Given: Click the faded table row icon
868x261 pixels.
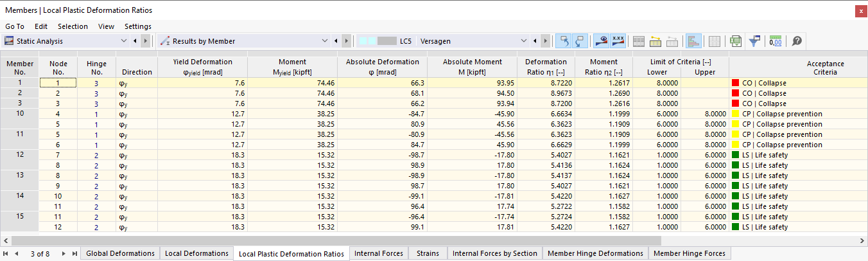Looking at the screenshot, I should click(672, 41).
